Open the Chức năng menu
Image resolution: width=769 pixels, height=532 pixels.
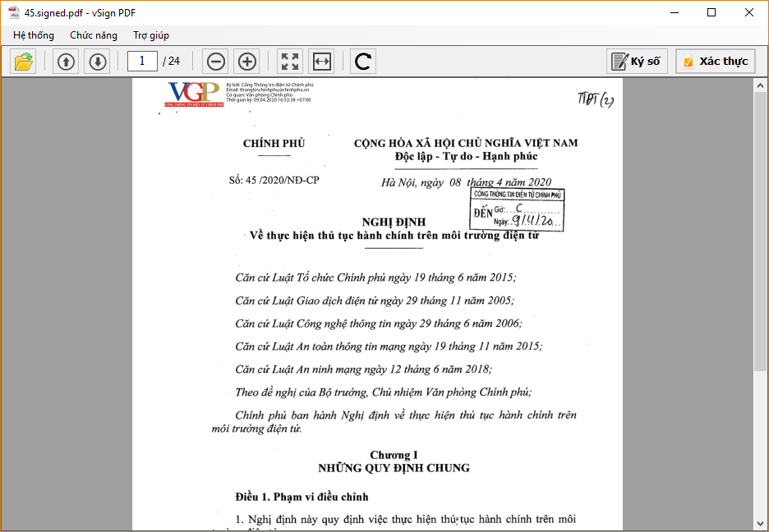click(94, 35)
